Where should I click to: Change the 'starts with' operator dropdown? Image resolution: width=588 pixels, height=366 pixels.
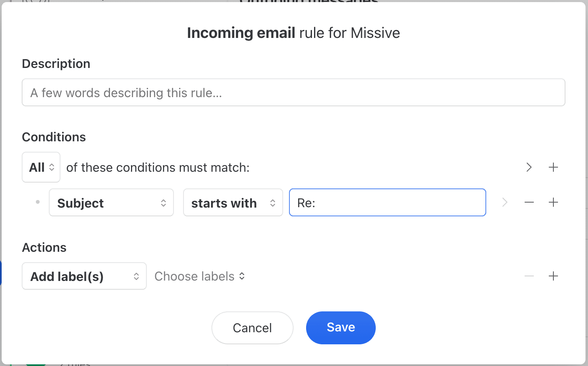pyautogui.click(x=233, y=203)
